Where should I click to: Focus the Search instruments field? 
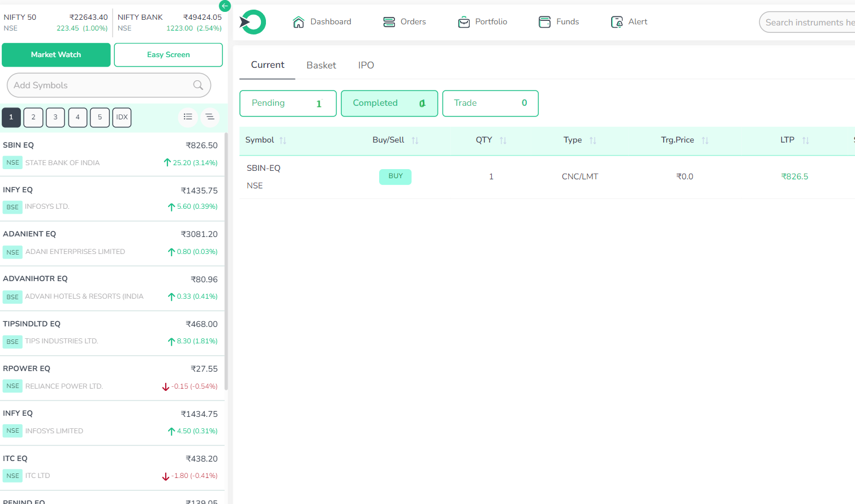807,22
